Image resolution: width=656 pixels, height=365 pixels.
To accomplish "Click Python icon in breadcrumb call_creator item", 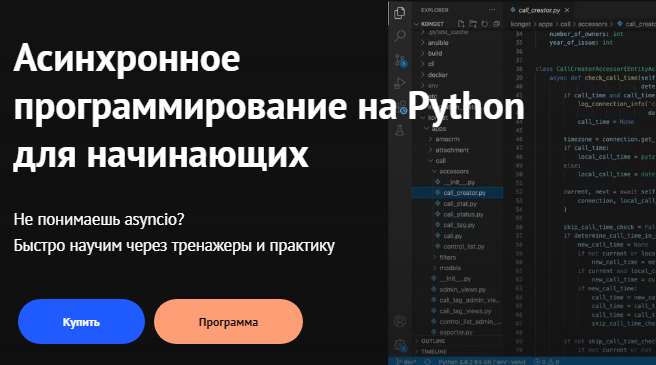I will pos(620,24).
